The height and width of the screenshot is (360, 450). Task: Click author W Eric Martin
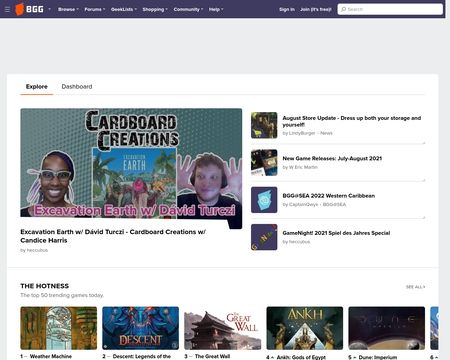303,167
